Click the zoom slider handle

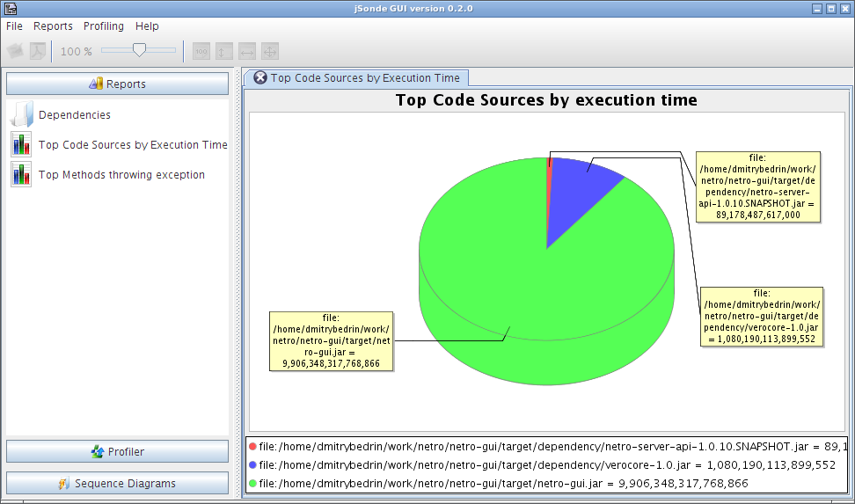coord(140,50)
